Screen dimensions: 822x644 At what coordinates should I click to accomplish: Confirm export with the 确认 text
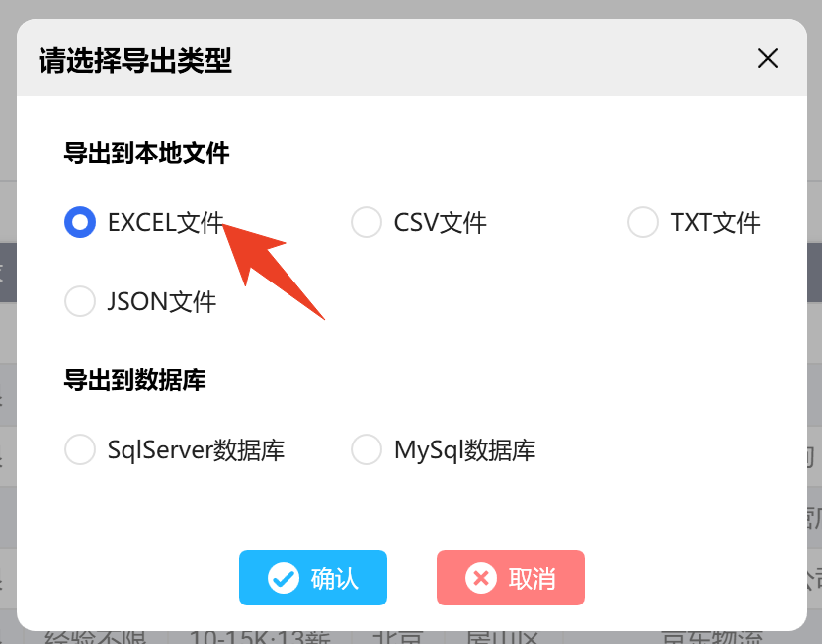pyautogui.click(x=335, y=579)
